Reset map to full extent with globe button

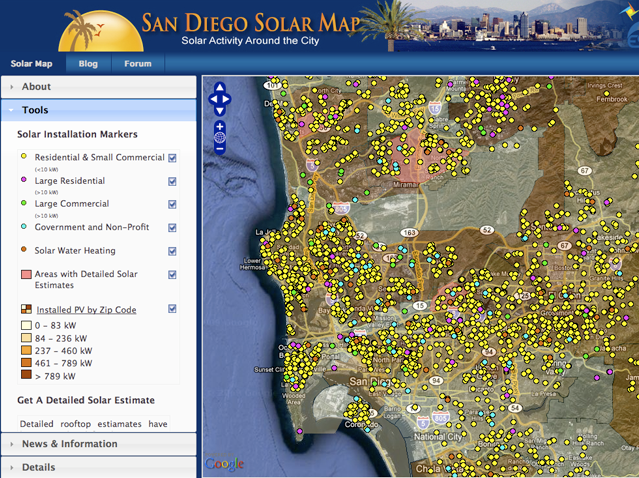tap(220, 138)
